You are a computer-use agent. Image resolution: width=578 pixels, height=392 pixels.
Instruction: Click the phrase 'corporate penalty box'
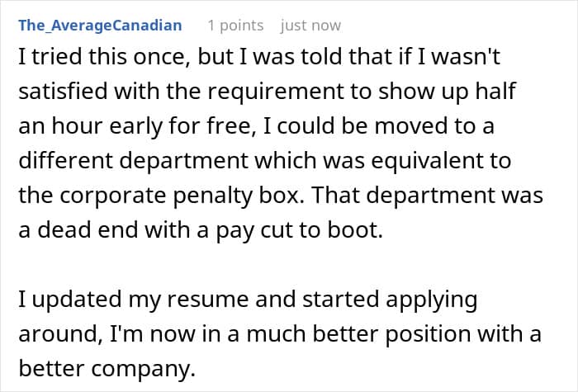(x=182, y=196)
